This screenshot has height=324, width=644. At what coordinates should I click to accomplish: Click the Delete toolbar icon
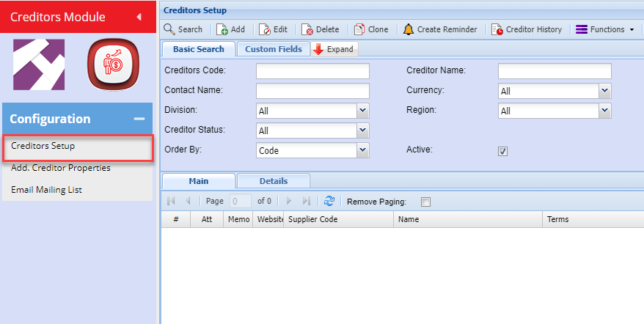(307, 29)
